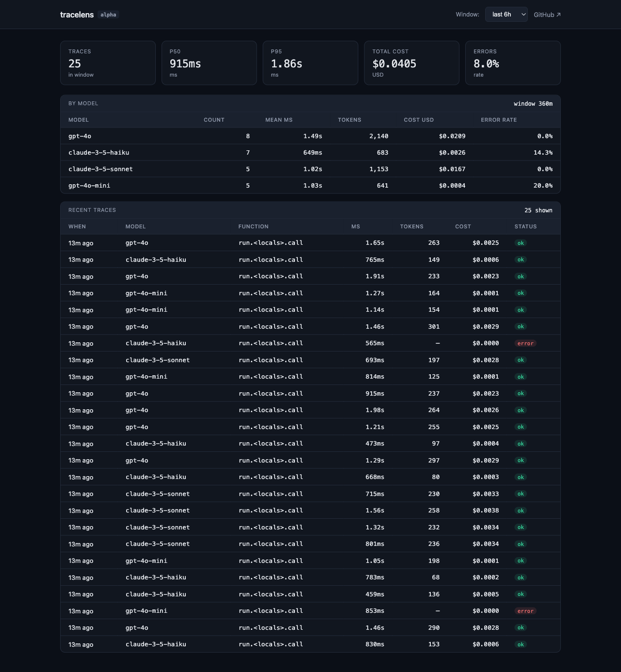Select the gpt-4o row in By Model

[310, 136]
